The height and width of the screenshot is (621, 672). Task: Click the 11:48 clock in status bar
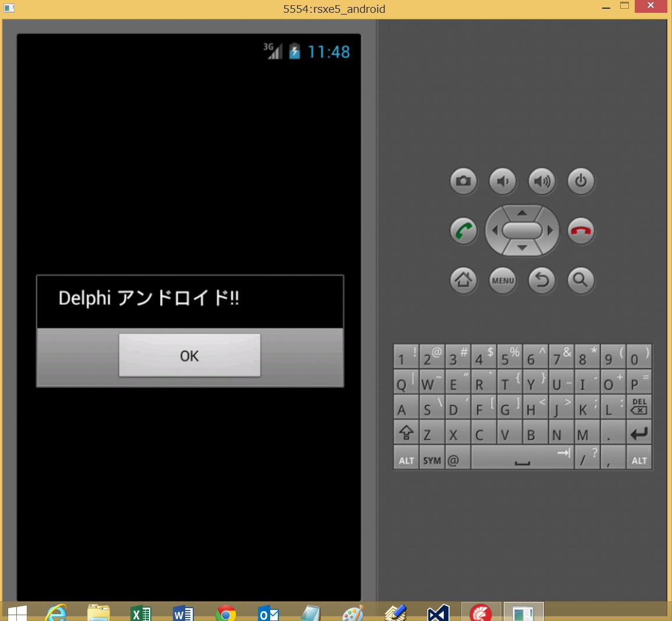[x=328, y=52]
